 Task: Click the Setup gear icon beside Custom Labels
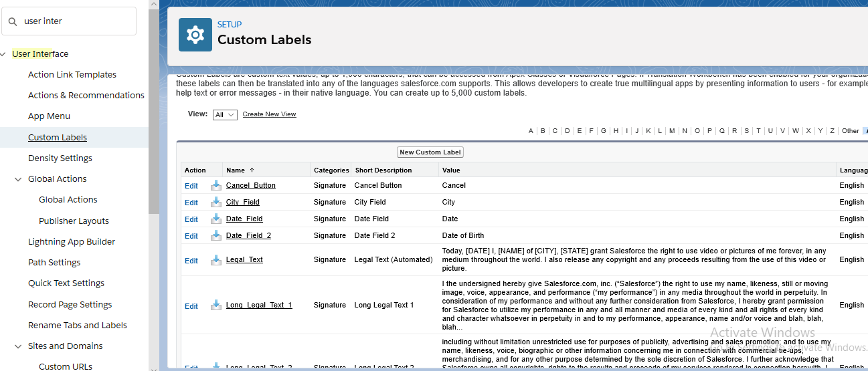coord(195,35)
